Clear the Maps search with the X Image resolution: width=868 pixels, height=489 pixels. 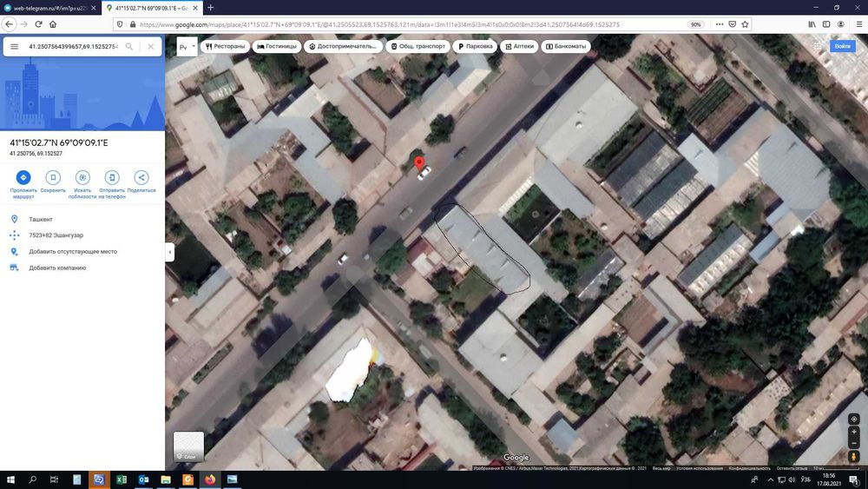point(150,47)
